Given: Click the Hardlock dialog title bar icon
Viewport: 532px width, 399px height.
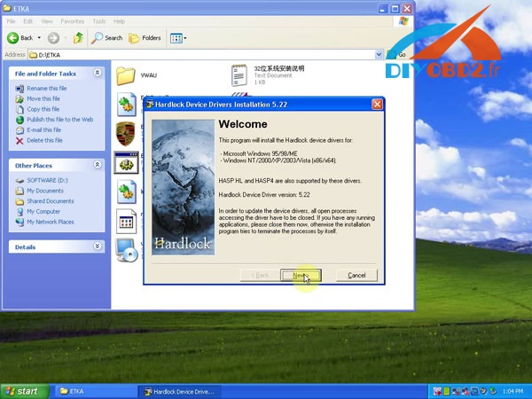Looking at the screenshot, I should tap(149, 105).
